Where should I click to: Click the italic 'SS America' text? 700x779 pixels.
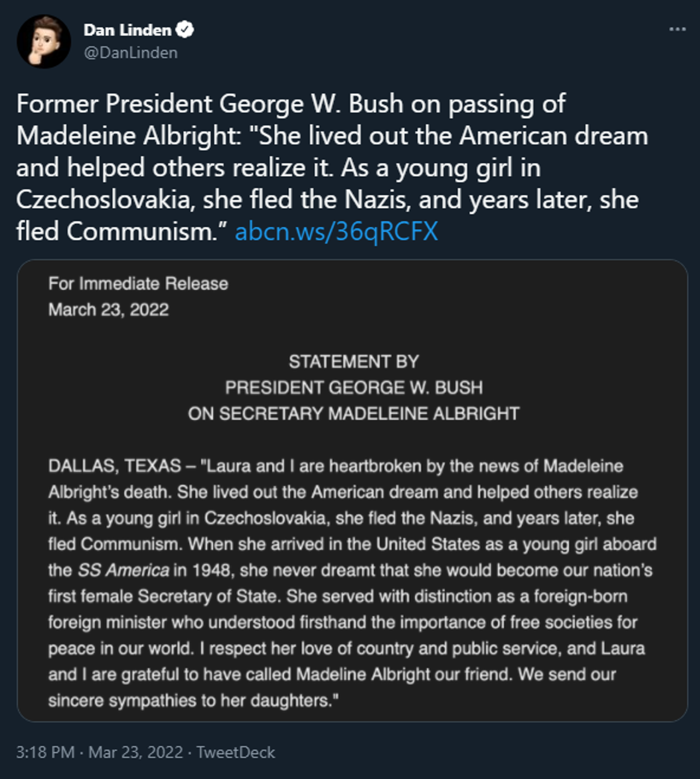pos(124,570)
